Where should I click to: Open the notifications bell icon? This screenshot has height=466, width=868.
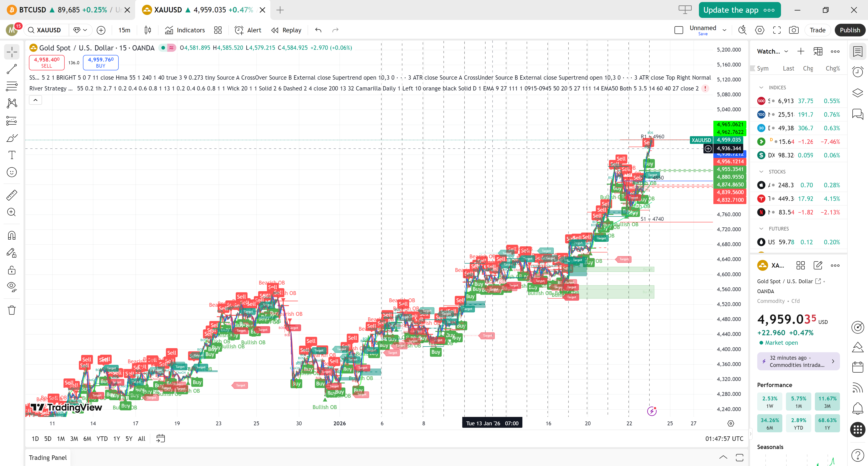tap(858, 408)
